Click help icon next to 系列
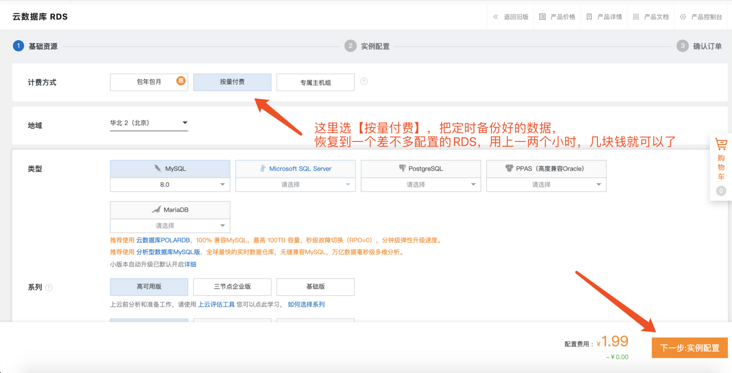 49,288
